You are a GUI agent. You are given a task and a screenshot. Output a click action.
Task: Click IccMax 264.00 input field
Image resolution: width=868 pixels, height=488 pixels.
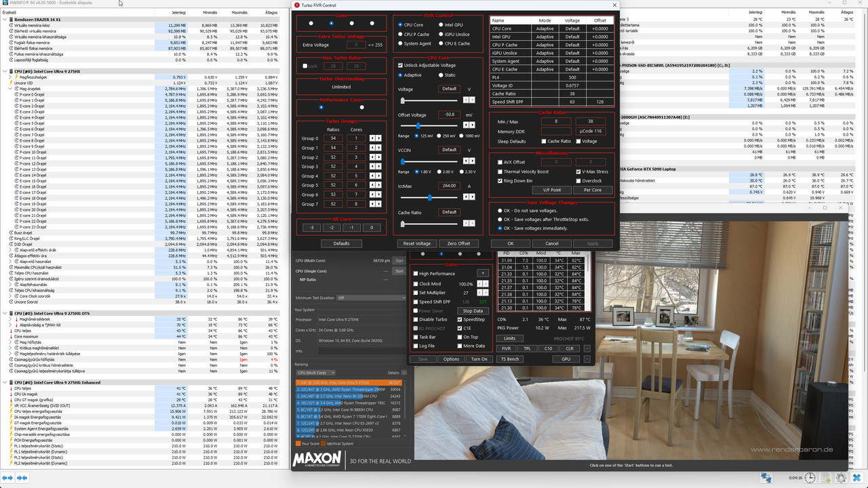point(450,186)
